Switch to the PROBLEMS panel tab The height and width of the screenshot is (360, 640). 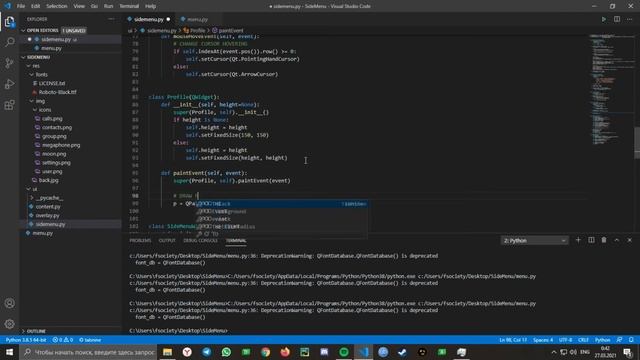(x=140, y=240)
